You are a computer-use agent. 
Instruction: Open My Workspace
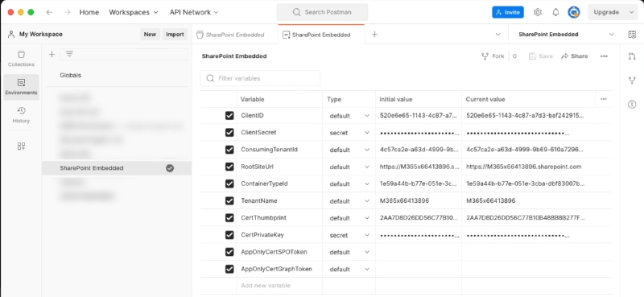35,35
